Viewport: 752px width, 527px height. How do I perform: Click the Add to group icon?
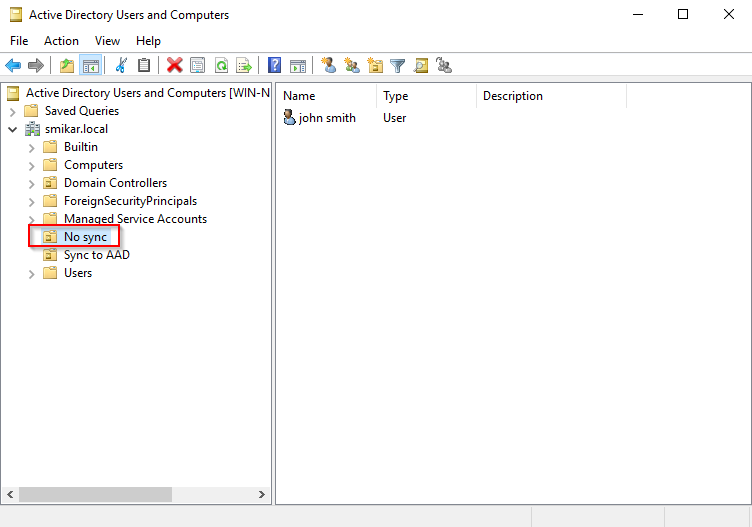(444, 65)
